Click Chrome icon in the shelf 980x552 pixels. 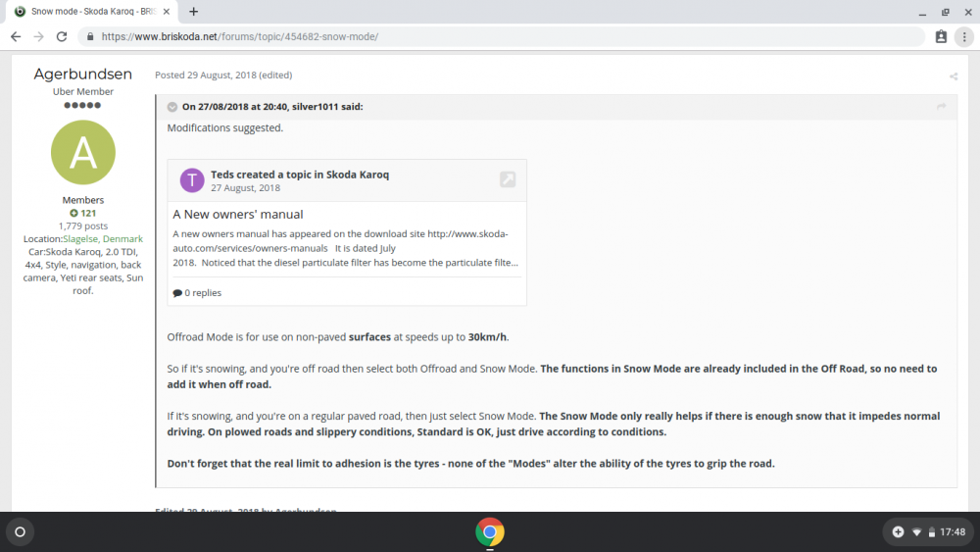tap(490, 532)
